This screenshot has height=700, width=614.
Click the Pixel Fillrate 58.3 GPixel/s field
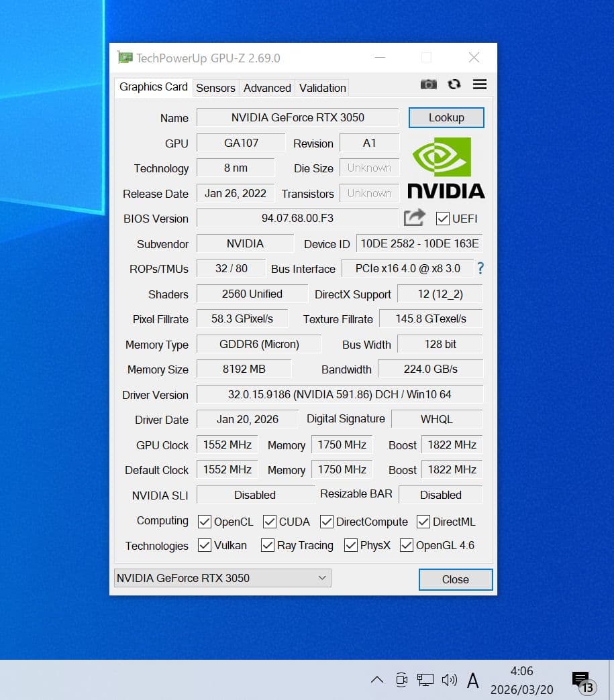tap(242, 318)
